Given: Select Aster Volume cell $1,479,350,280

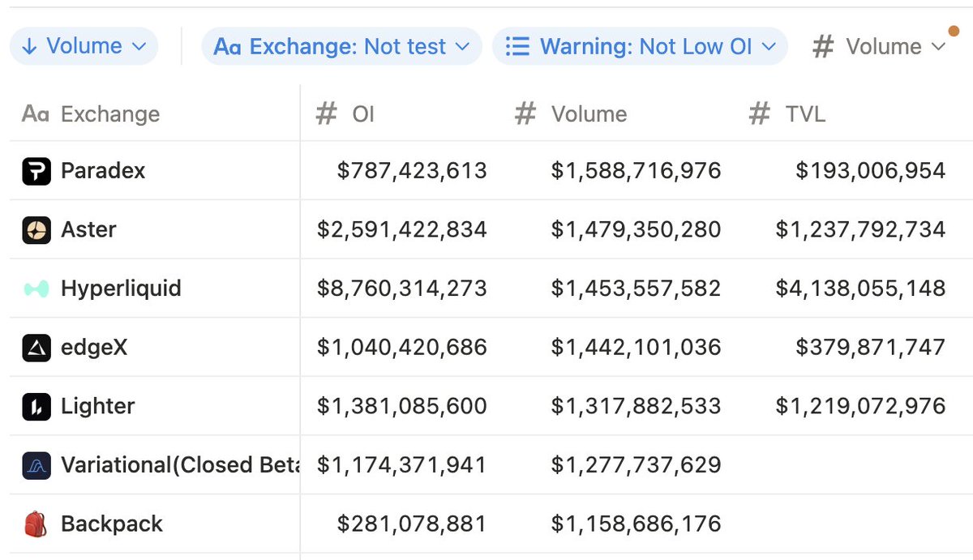Looking at the screenshot, I should [x=636, y=230].
